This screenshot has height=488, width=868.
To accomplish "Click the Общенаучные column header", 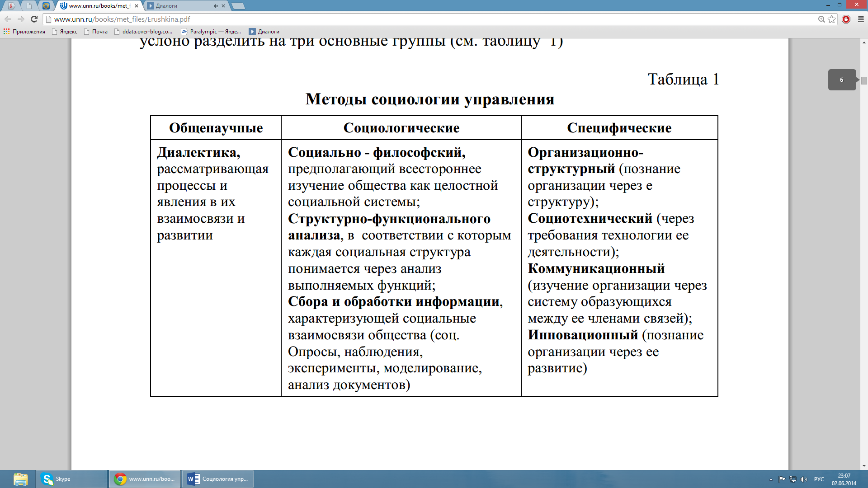I will click(x=216, y=128).
